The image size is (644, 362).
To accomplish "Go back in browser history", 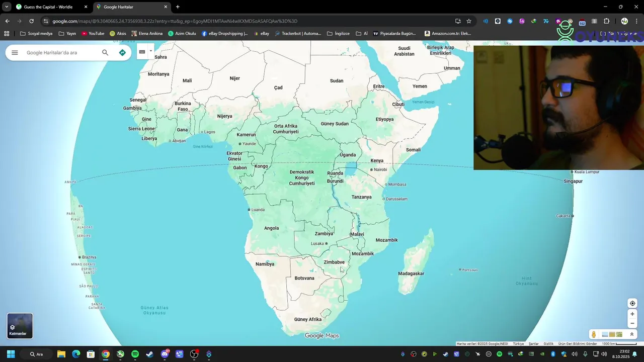I will pyautogui.click(x=7, y=21).
